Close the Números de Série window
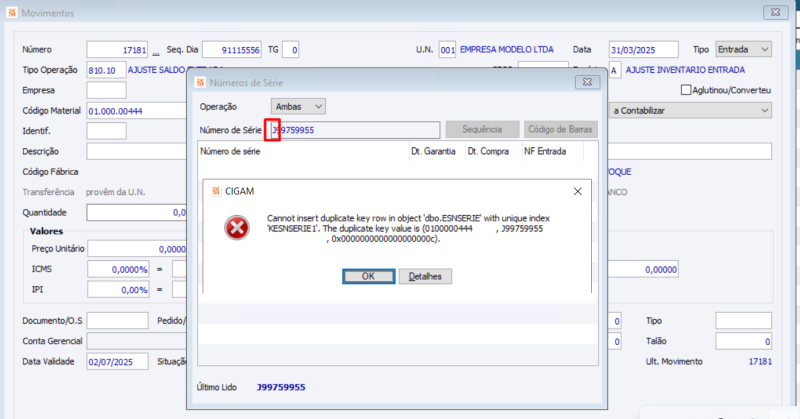The image size is (800, 419). (587, 82)
